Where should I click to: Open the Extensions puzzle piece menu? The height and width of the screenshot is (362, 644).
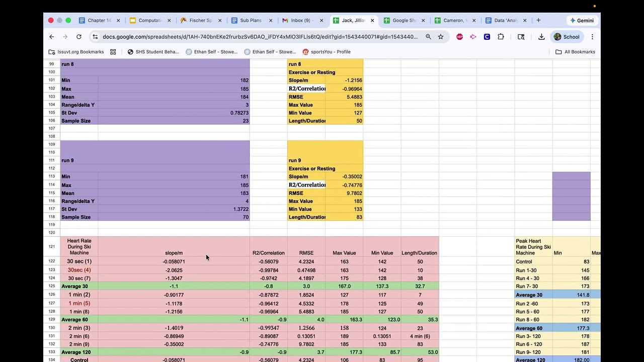[501, 37]
